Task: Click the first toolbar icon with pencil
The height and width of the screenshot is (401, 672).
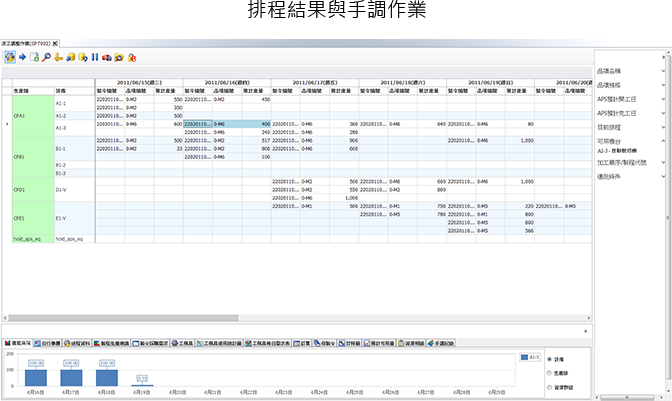Action: 10,58
